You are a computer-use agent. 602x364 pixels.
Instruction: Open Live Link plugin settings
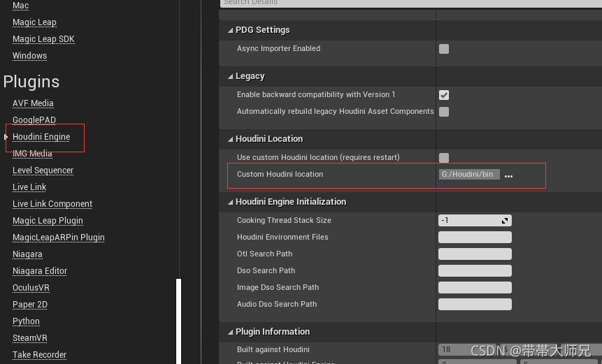coord(29,187)
